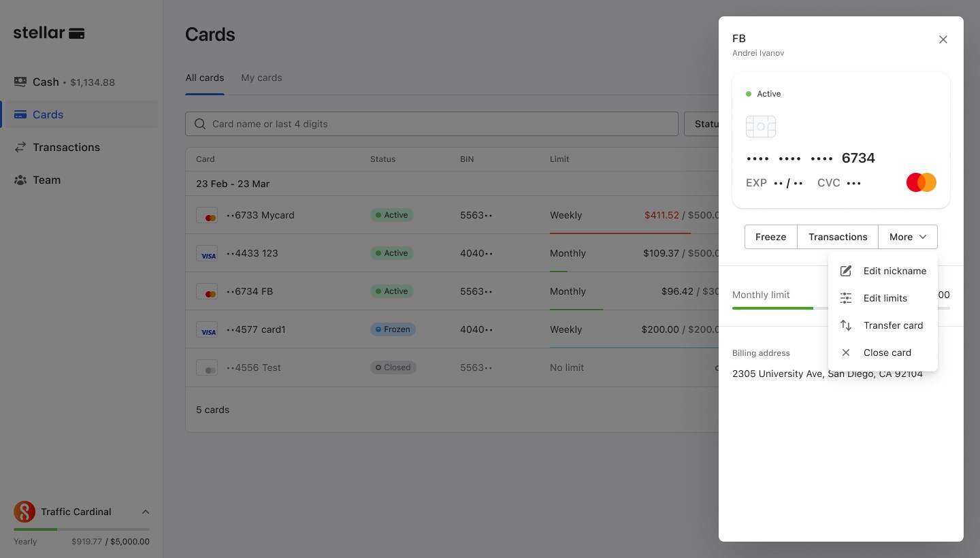Select Edit limits menu item

(883, 298)
